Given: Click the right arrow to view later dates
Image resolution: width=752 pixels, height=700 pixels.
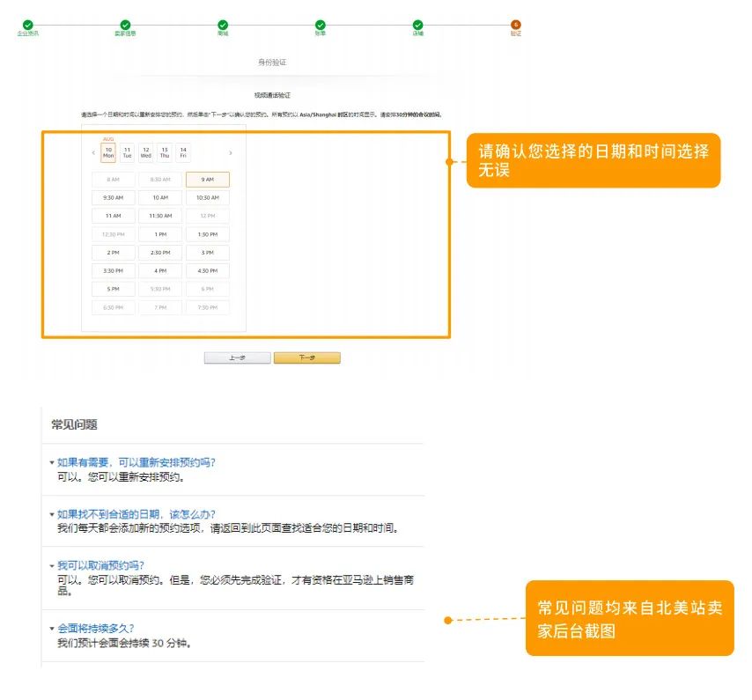Looking at the screenshot, I should (230, 152).
